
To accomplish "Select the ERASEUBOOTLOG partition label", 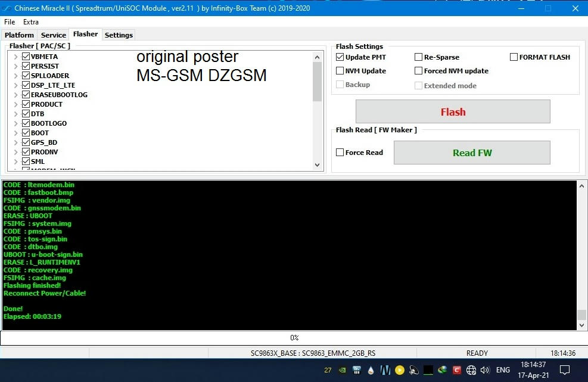I will [59, 95].
